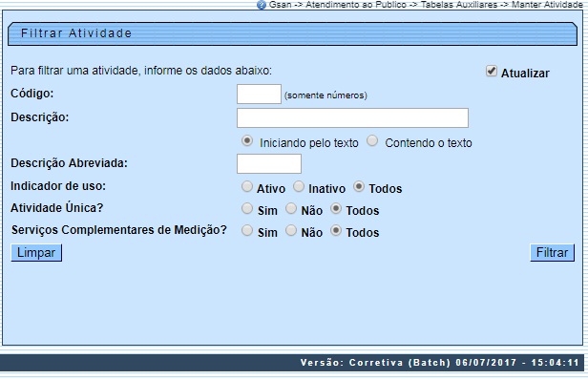Click 'Gsan' at the breadcrumb start
The width and height of the screenshot is (588, 380).
280,5
